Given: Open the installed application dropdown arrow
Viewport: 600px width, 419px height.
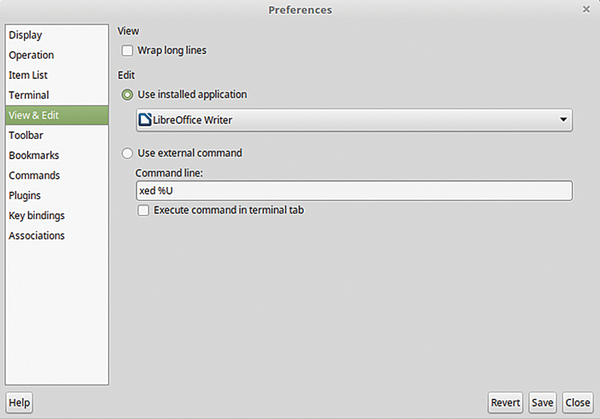Looking at the screenshot, I should [x=563, y=120].
